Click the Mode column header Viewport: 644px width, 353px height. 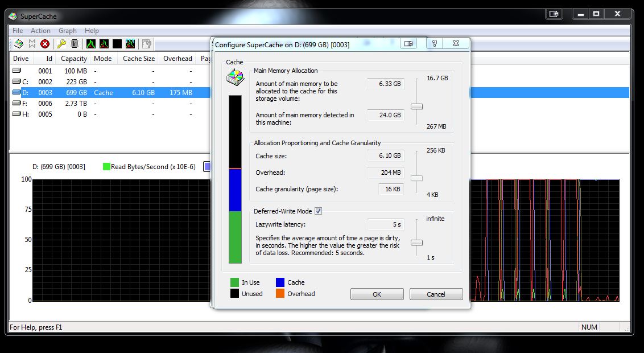pos(104,58)
